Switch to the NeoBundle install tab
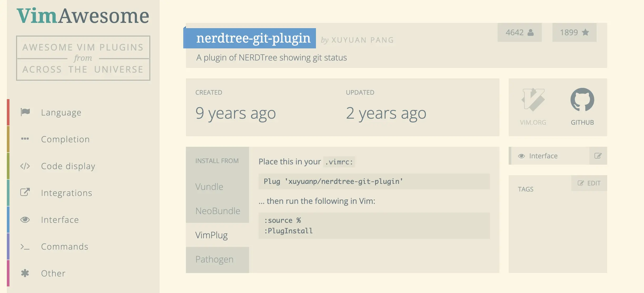This screenshot has width=644, height=293. coord(217,211)
